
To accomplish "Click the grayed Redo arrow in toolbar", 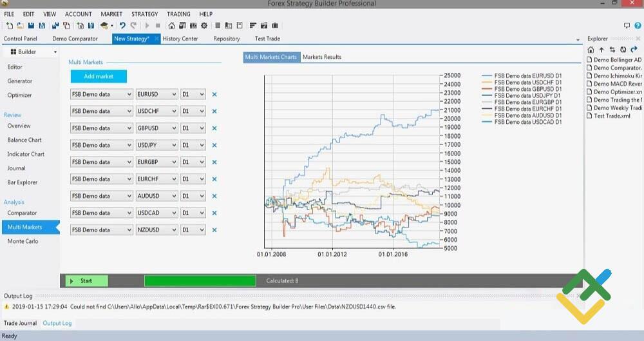I will pos(133,26).
